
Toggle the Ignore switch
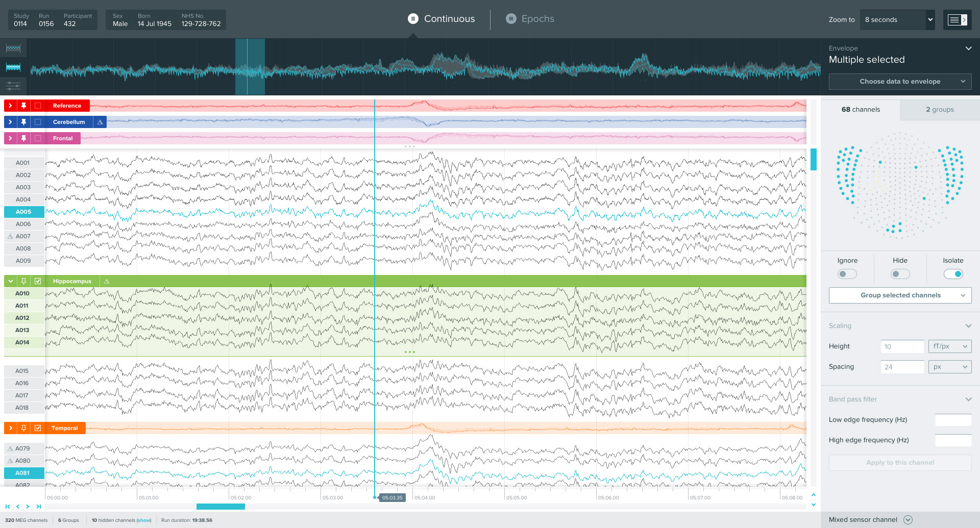pyautogui.click(x=847, y=274)
